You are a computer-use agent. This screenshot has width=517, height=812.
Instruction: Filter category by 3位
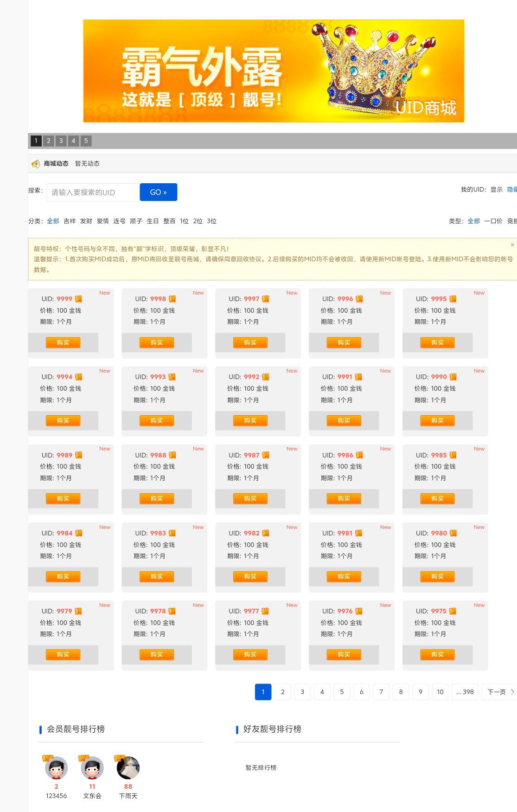pyautogui.click(x=212, y=221)
